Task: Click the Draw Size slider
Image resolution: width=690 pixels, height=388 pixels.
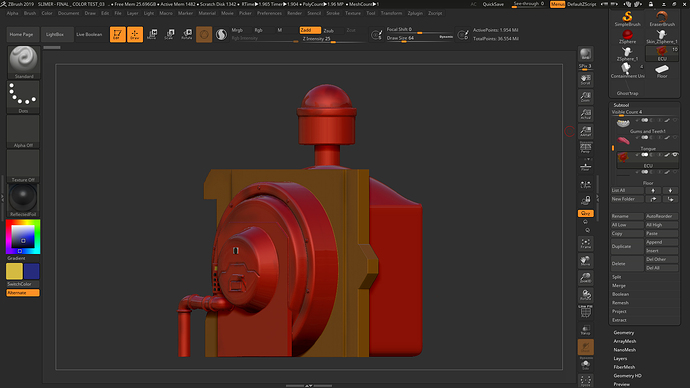Action: [419, 38]
